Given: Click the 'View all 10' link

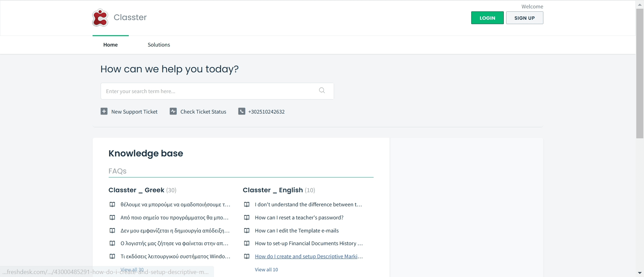Looking at the screenshot, I should point(266,269).
